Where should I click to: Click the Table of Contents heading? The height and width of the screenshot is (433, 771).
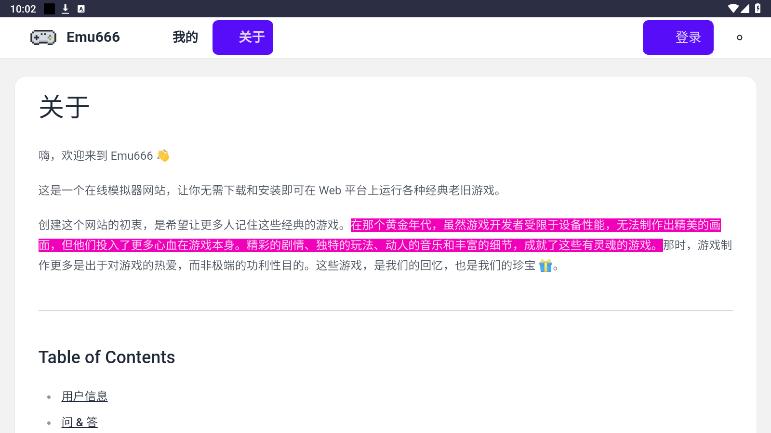tap(107, 357)
